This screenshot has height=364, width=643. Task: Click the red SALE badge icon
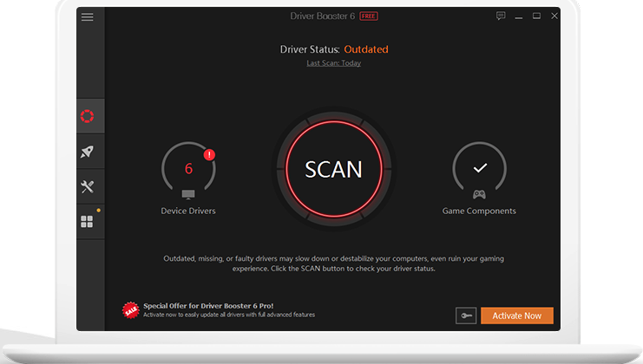(131, 310)
